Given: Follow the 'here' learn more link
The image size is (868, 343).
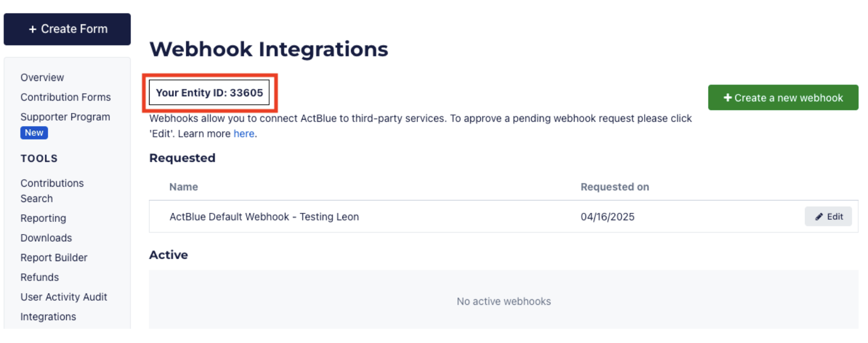Looking at the screenshot, I should (244, 134).
